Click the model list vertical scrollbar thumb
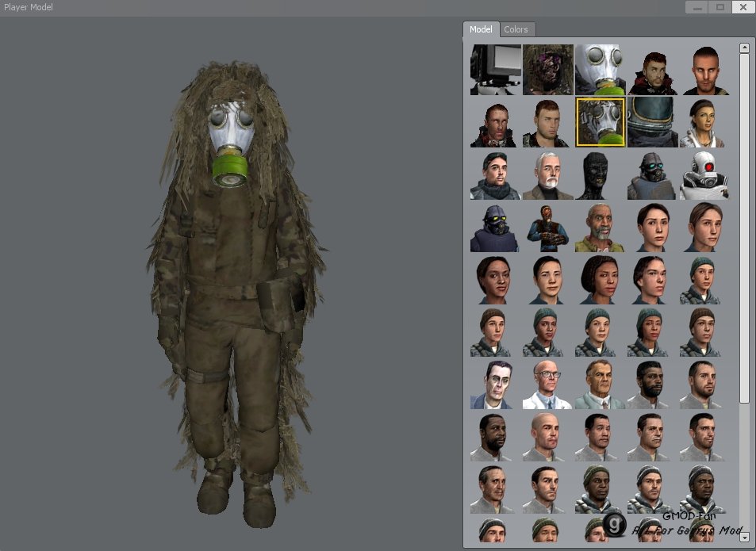Viewport: 756px width, 551px height. 744,228
